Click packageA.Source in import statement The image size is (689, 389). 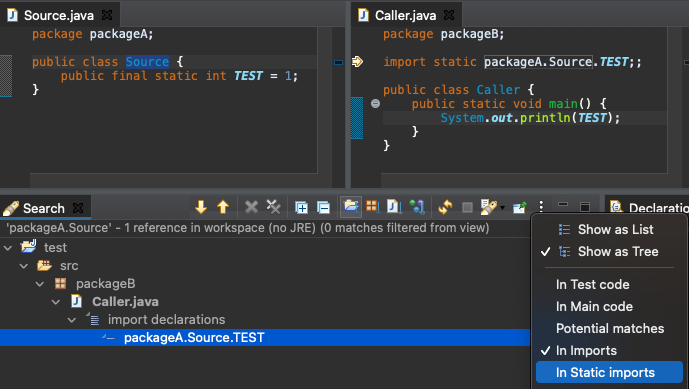click(538, 62)
